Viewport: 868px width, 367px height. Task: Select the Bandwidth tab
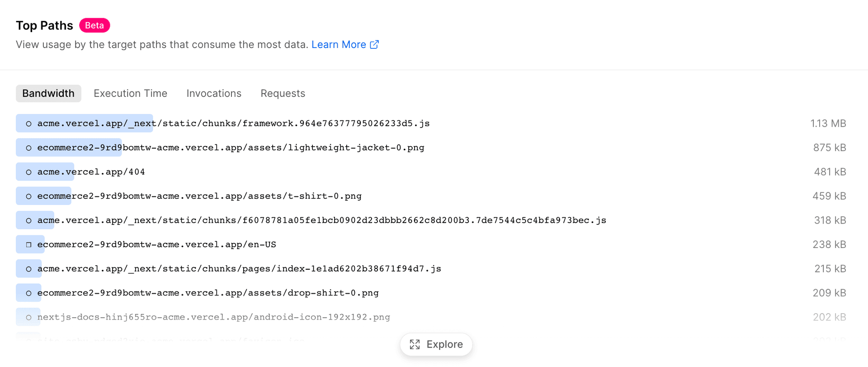48,93
